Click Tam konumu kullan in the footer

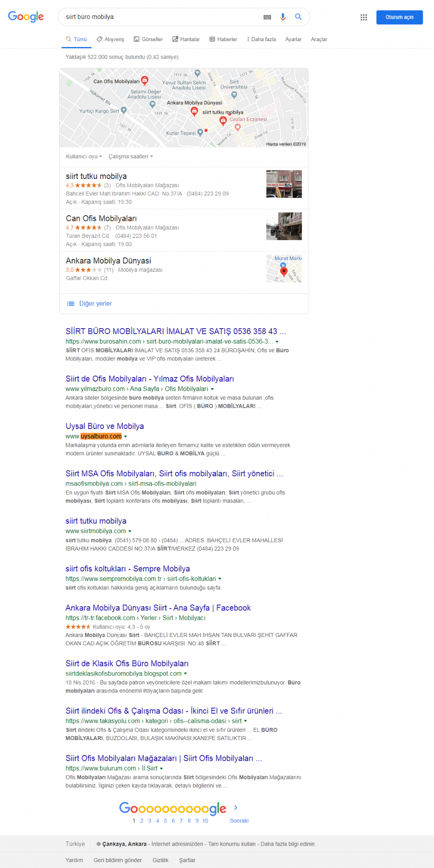coord(233,844)
